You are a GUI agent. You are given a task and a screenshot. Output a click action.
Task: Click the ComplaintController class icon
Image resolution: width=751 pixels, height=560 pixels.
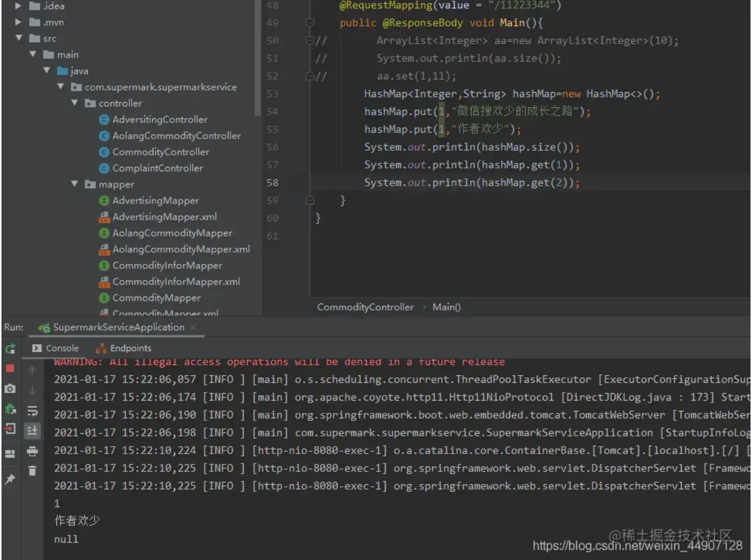tap(105, 168)
